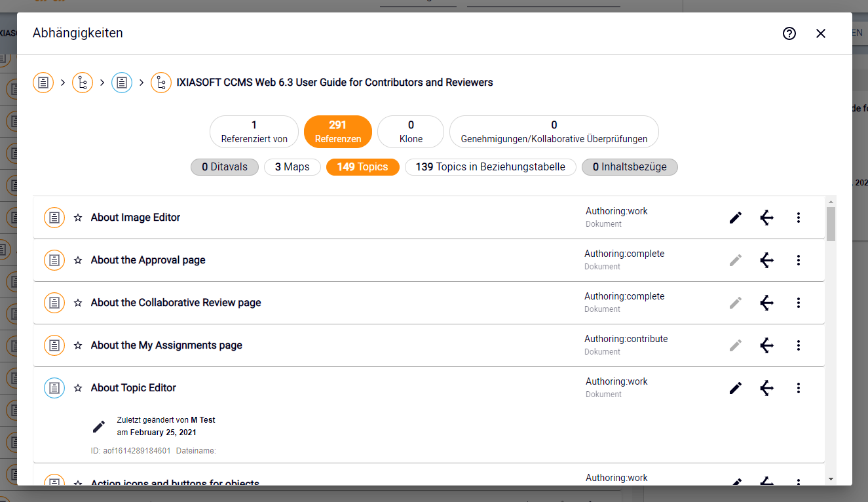Click the list's vertical scrollbar thumb
Image resolution: width=868 pixels, height=502 pixels.
(831, 224)
